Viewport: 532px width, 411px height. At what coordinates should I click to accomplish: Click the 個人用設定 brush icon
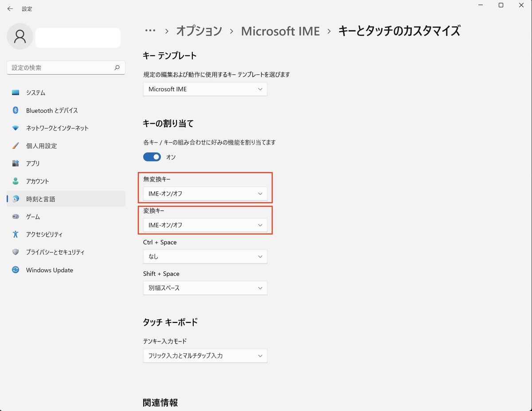click(15, 146)
